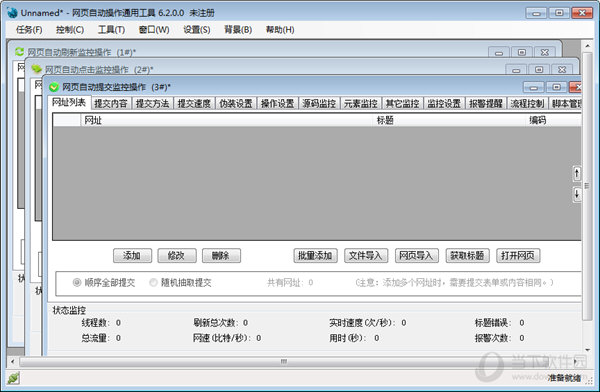600x392 pixels.
Task: Click the horizontal scrollbar thumb
Action: pos(284,361)
